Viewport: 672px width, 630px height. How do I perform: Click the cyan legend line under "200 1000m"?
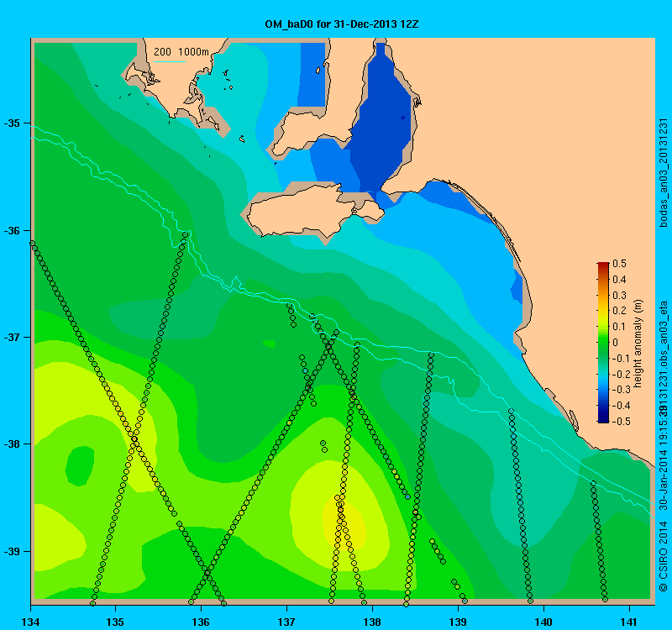pos(170,61)
